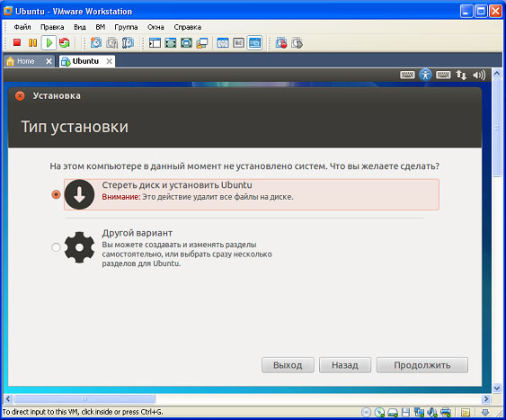
Task: Click the Reset VM red-green arrows icon
Action: [x=64, y=42]
